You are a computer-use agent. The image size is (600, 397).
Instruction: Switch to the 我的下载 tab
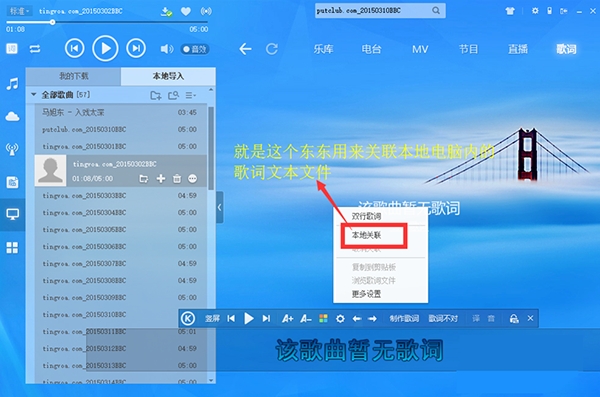(x=73, y=76)
